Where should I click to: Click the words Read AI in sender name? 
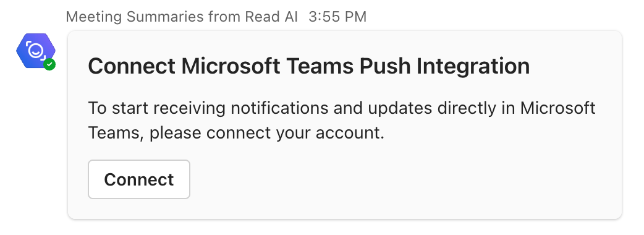pos(271,17)
